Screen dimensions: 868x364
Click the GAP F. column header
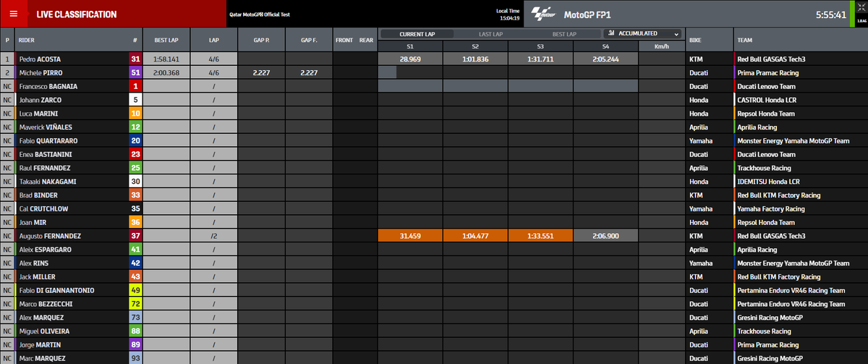308,41
